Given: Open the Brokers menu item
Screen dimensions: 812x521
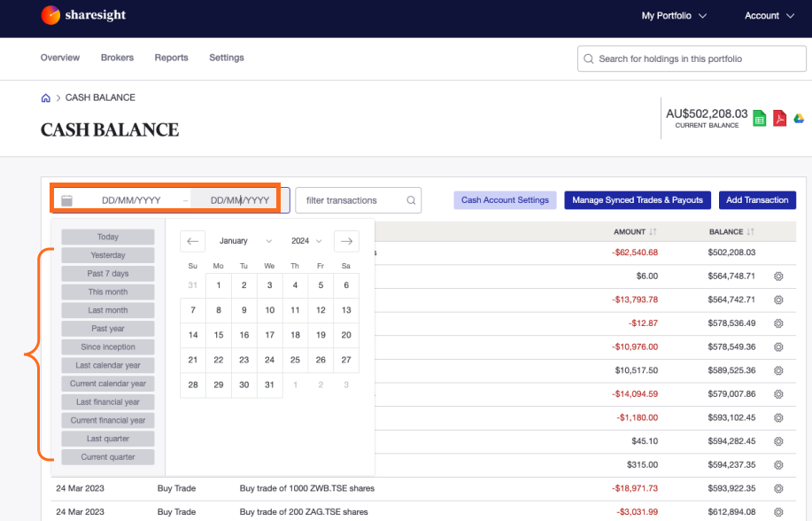Looking at the screenshot, I should click(x=116, y=58).
